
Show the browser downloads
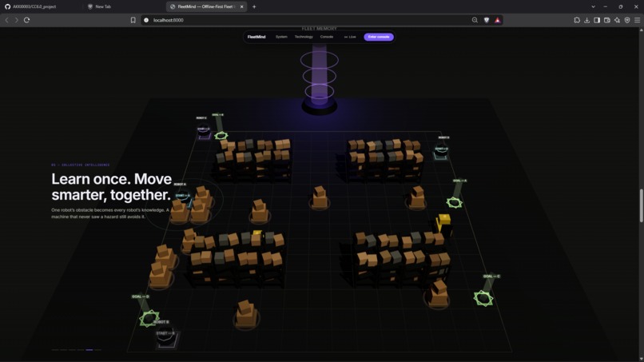587,20
